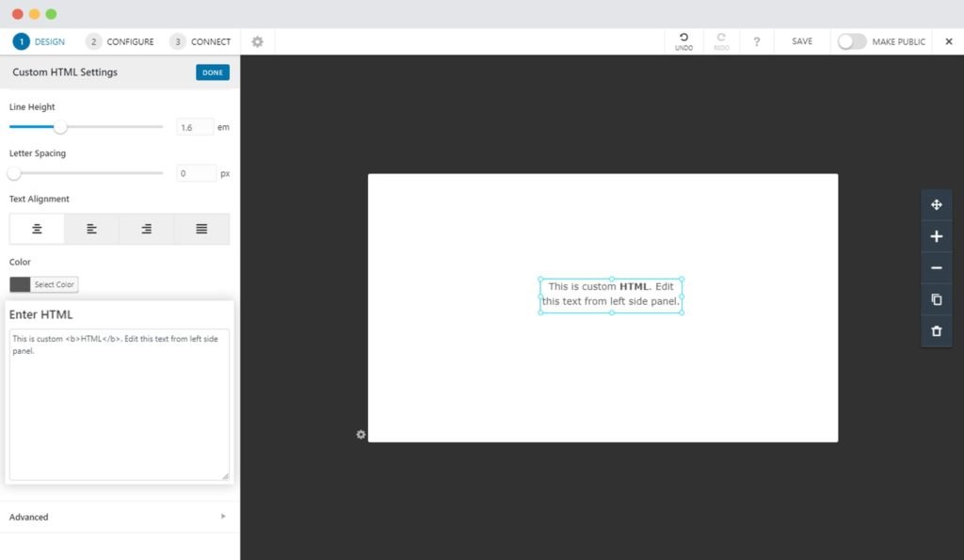This screenshot has width=964, height=560.
Task: Click the gear icon beside the canvas
Action: (361, 435)
